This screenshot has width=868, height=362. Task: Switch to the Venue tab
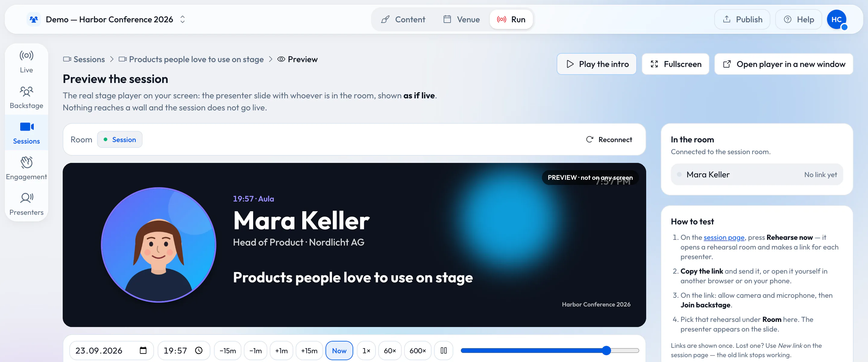tap(461, 20)
